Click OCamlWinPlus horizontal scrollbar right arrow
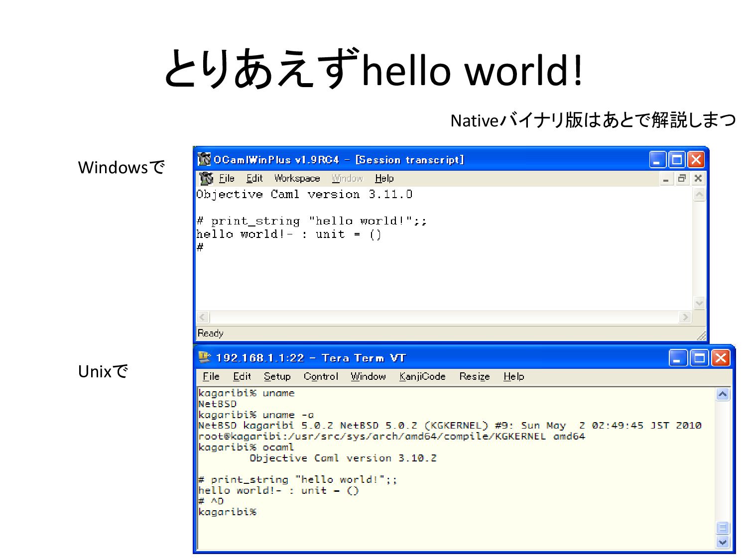This screenshot has width=747, height=560. click(x=686, y=317)
